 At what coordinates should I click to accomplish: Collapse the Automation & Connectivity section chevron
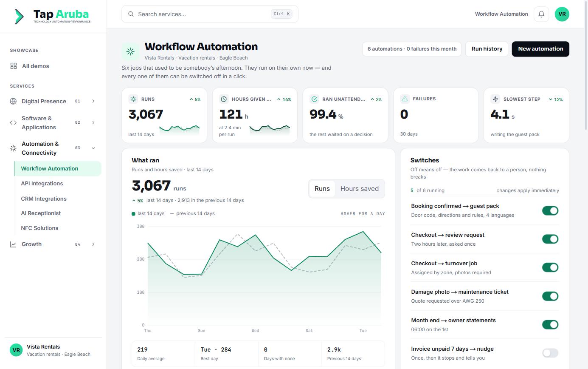93,148
